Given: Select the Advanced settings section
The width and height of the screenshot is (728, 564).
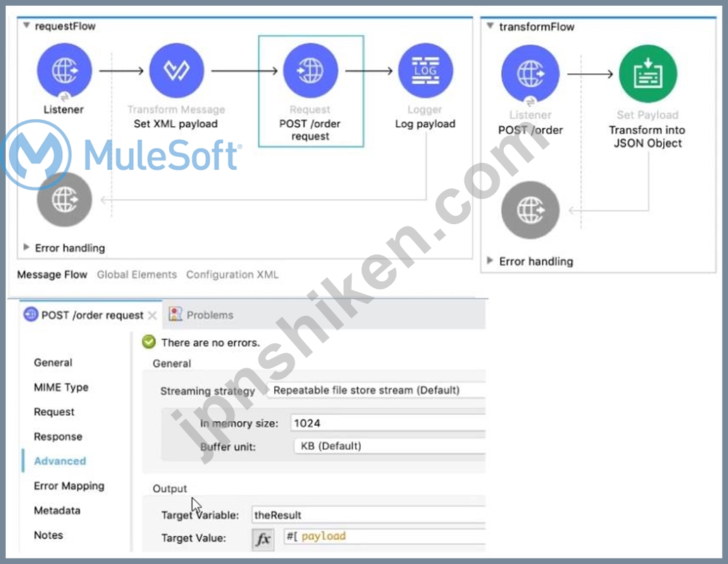Looking at the screenshot, I should click(x=60, y=461).
